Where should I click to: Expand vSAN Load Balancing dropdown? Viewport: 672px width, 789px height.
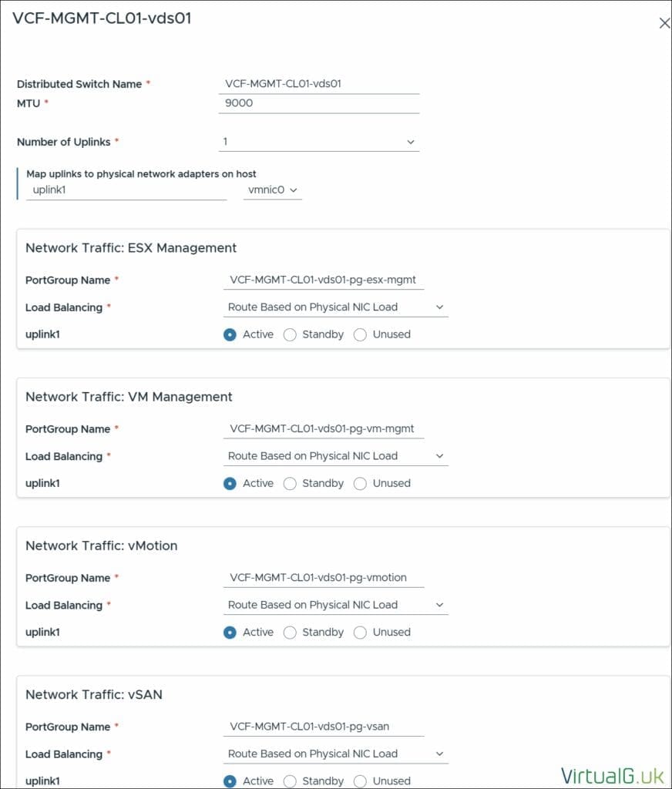pos(336,754)
